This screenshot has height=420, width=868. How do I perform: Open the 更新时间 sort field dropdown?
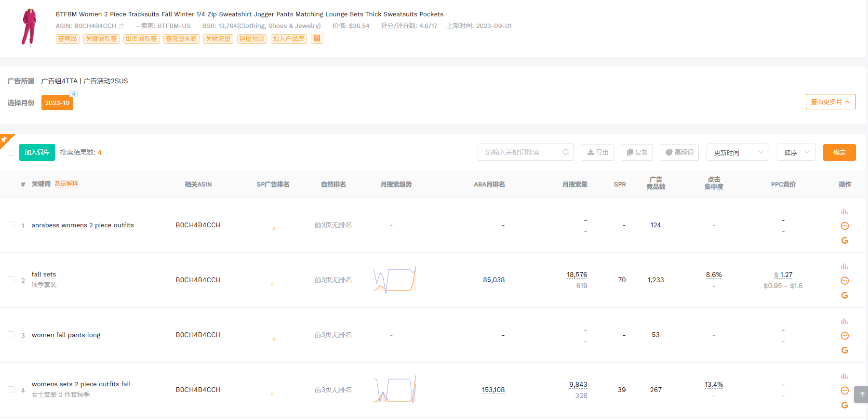coord(737,152)
